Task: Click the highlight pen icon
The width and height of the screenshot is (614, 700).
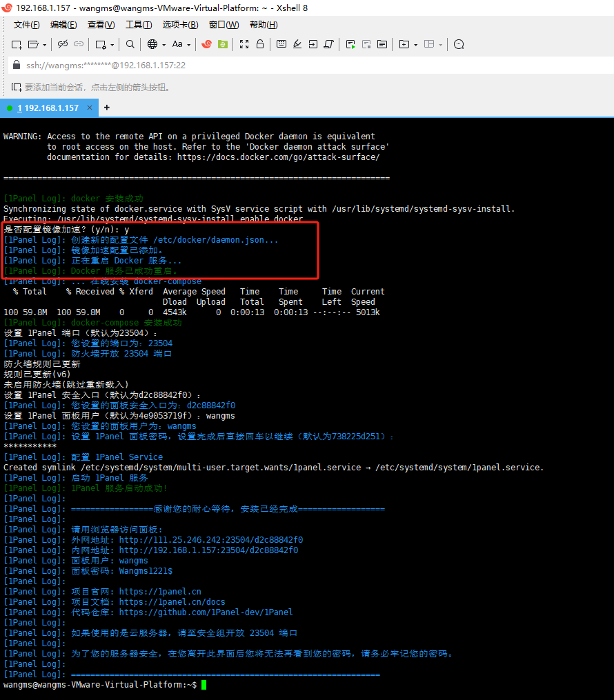Action: [297, 43]
